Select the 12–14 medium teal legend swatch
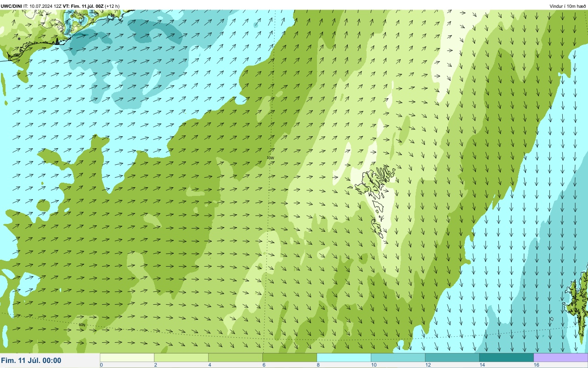The image size is (588, 368). point(452,357)
